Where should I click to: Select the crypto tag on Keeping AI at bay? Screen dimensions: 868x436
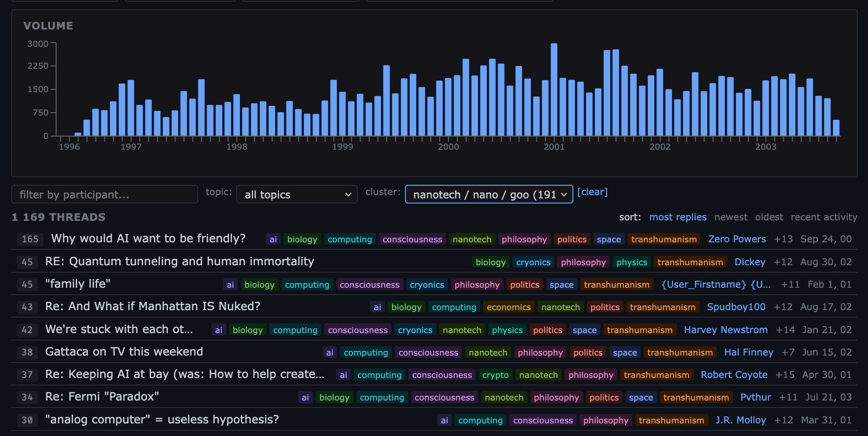(495, 375)
